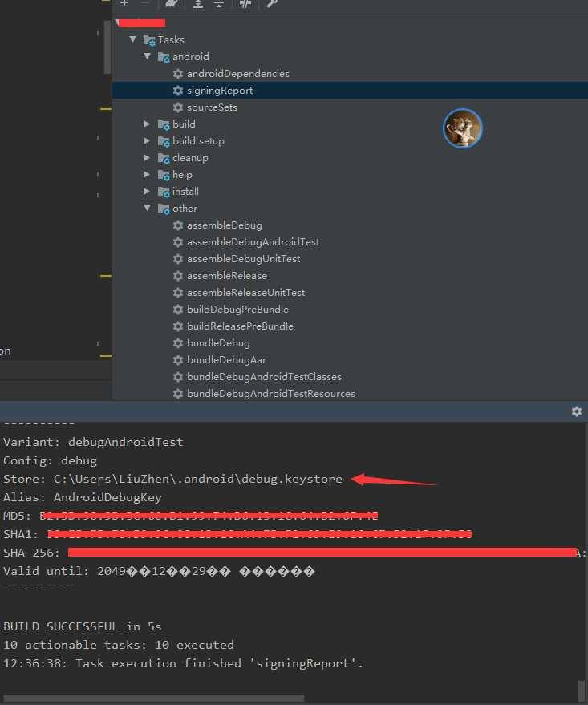Click the console horizontal scrollbar
This screenshot has width=588, height=705.
[153, 699]
